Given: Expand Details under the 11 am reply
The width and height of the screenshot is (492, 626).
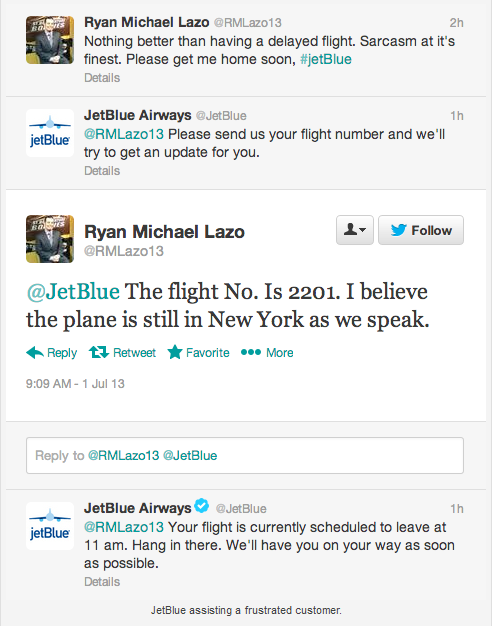Looking at the screenshot, I should pyautogui.click(x=102, y=582).
